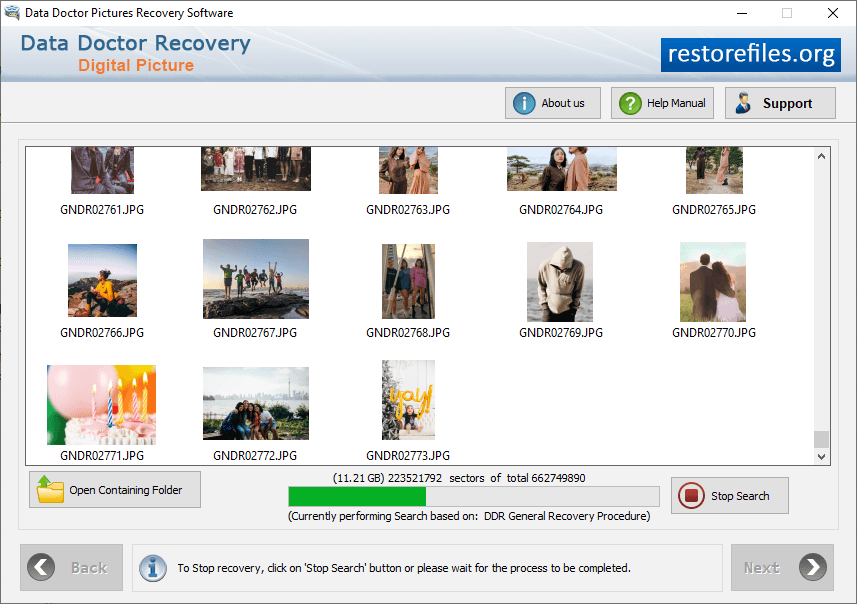This screenshot has height=604, width=857.
Task: Open the Help Manual
Action: coord(662,103)
